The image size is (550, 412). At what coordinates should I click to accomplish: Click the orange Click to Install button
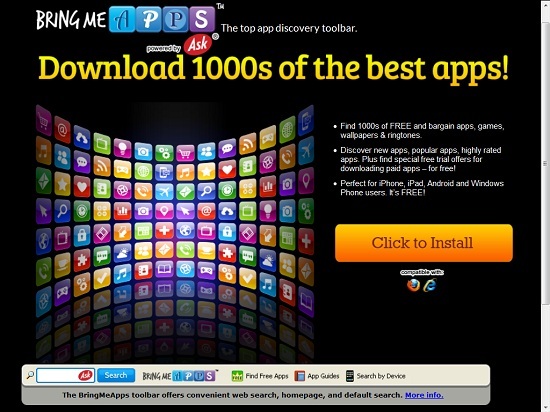[424, 243]
